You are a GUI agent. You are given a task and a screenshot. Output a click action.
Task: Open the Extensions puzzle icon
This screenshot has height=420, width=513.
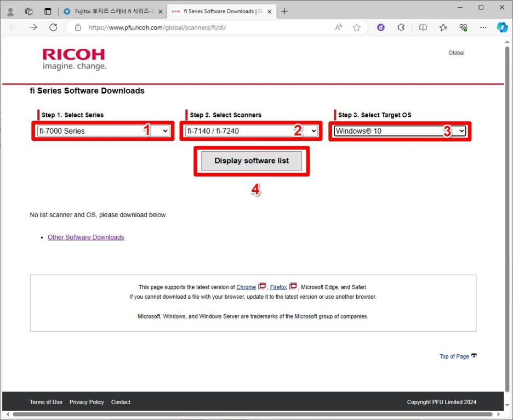(x=401, y=27)
